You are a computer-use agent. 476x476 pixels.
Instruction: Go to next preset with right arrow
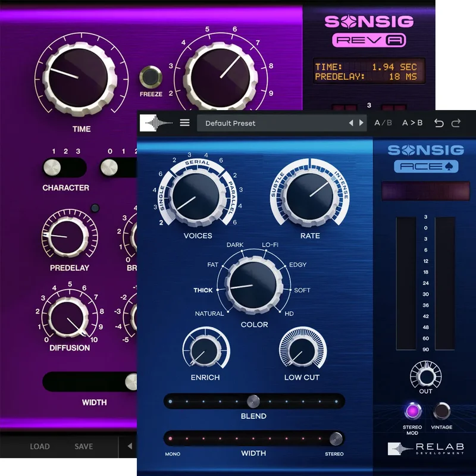(361, 123)
